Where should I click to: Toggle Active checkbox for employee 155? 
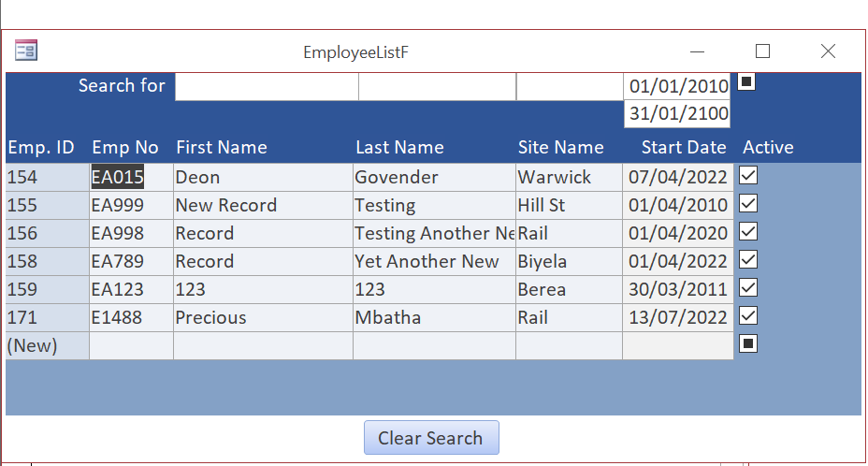748,204
